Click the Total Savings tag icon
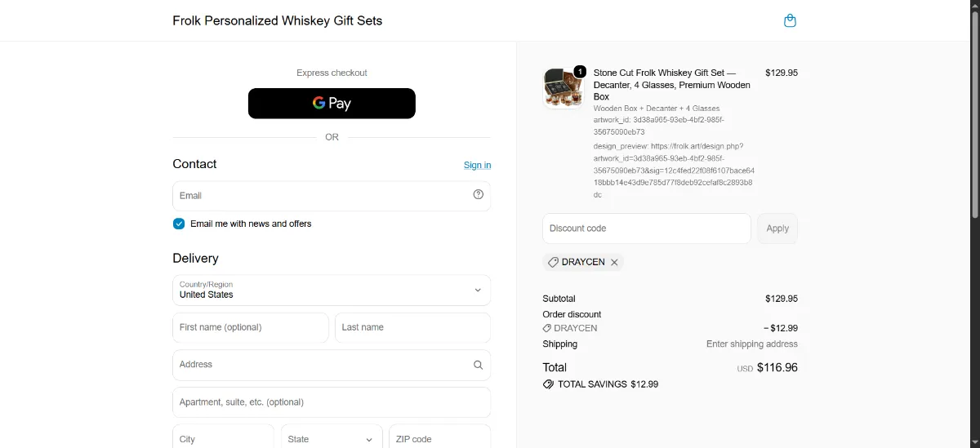 click(x=548, y=384)
